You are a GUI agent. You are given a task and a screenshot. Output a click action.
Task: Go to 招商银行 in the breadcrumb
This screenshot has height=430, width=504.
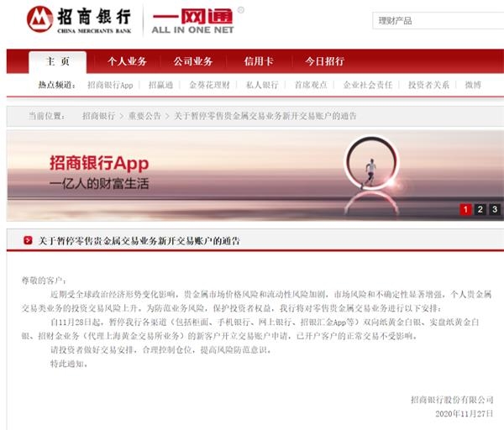[98, 116]
